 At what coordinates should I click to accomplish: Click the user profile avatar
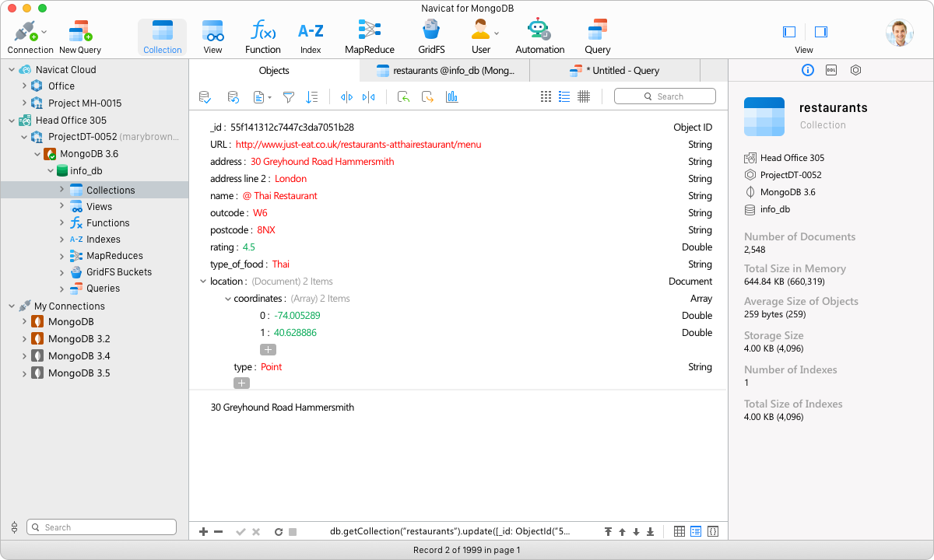(899, 33)
